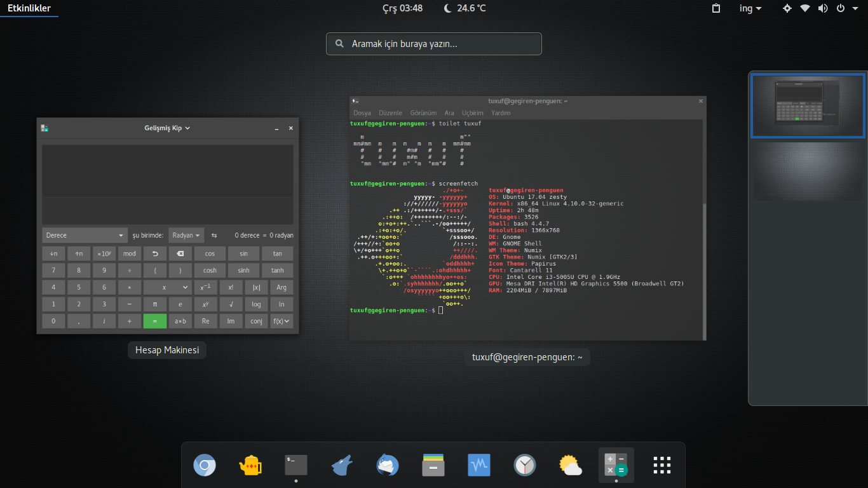Click the mod button
The height and width of the screenshot is (488, 868).
(x=130, y=254)
